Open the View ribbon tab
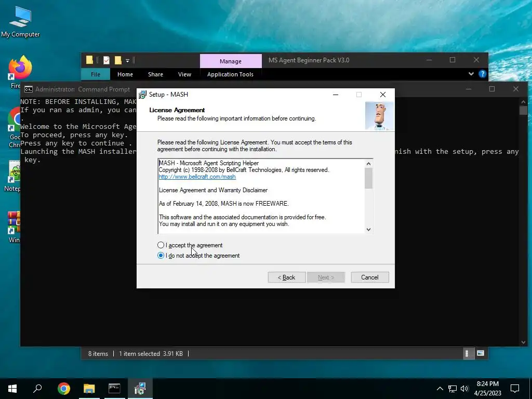Viewport: 532px width, 399px height. click(x=184, y=74)
